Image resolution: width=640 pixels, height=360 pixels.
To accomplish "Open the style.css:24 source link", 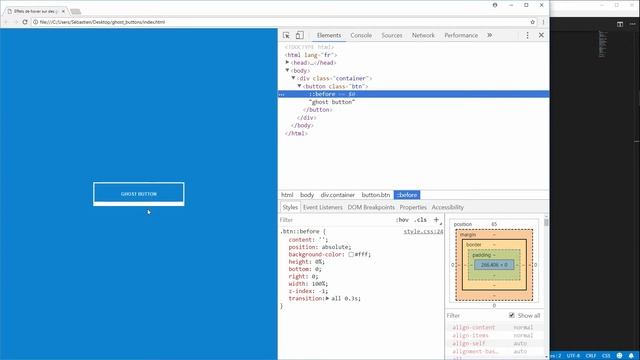I will pos(423,231).
